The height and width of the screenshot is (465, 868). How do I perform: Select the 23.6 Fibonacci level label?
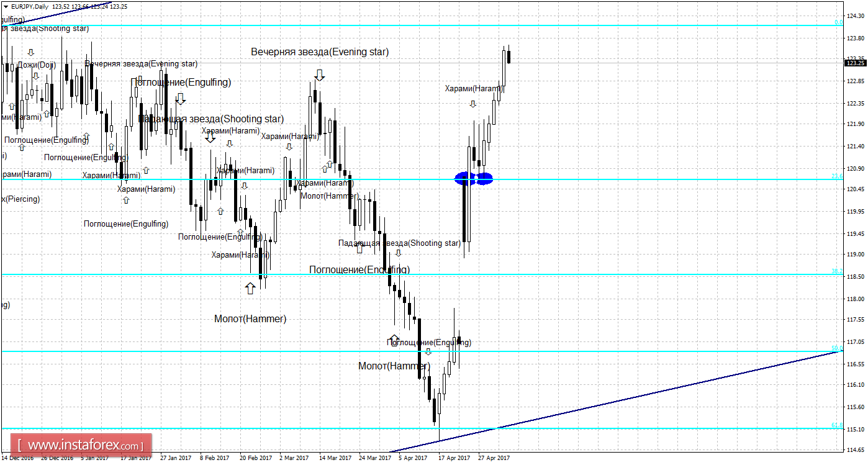[837, 176]
